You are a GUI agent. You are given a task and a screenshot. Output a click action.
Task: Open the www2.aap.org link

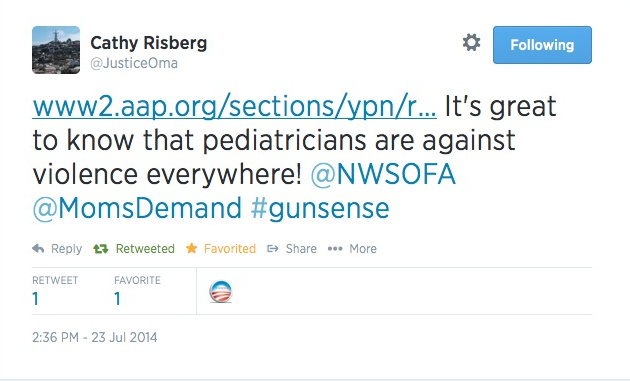234,107
